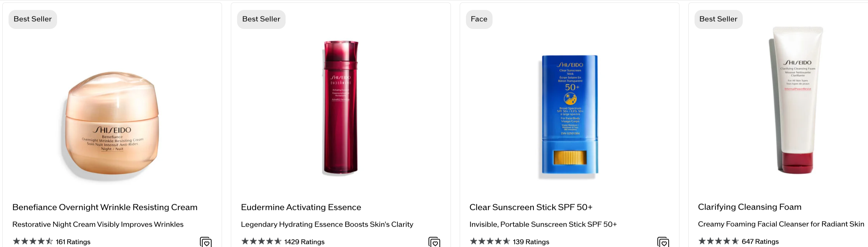
Task: Check the 647 Ratings for Cleansing Foam
Action: [x=738, y=241]
